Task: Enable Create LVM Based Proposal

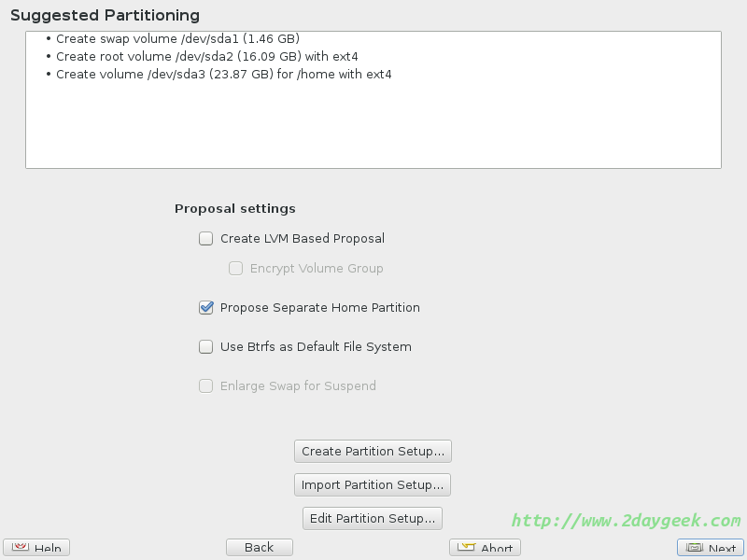Action: [x=206, y=239]
